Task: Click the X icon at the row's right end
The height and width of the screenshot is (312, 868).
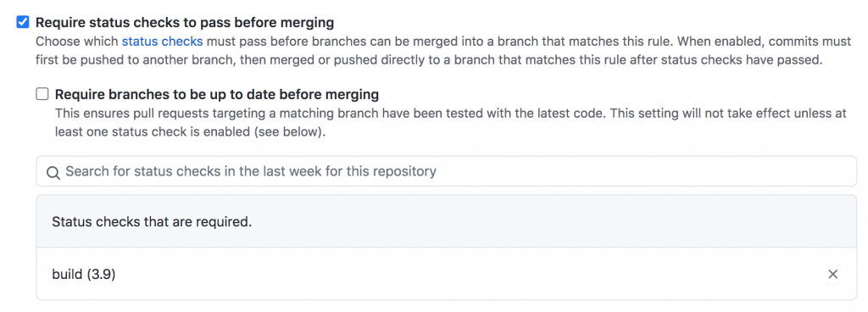Action: [x=832, y=274]
